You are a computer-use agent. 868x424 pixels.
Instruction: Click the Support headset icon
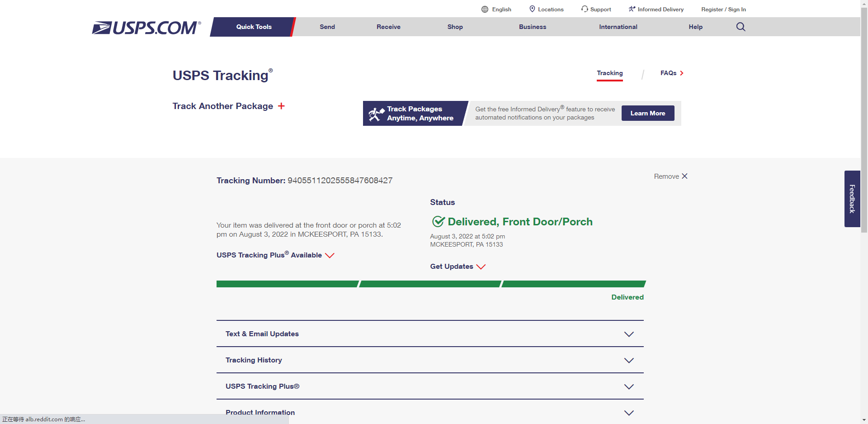coord(585,9)
